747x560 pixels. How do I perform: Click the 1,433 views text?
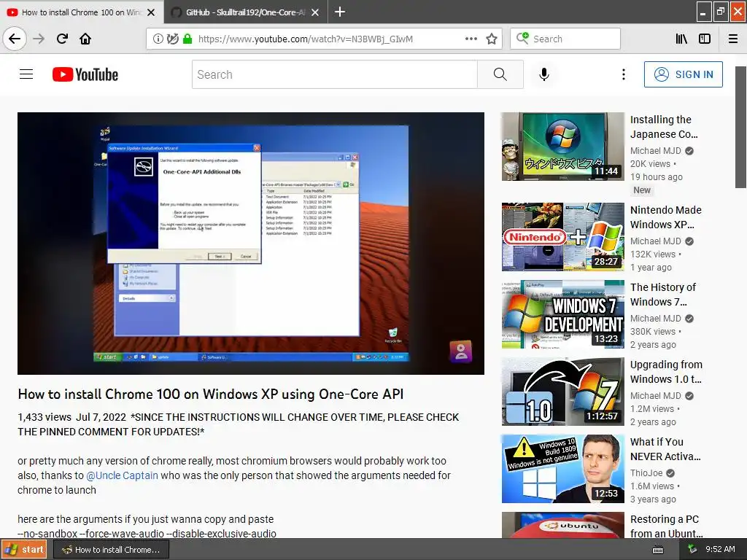[44, 417]
